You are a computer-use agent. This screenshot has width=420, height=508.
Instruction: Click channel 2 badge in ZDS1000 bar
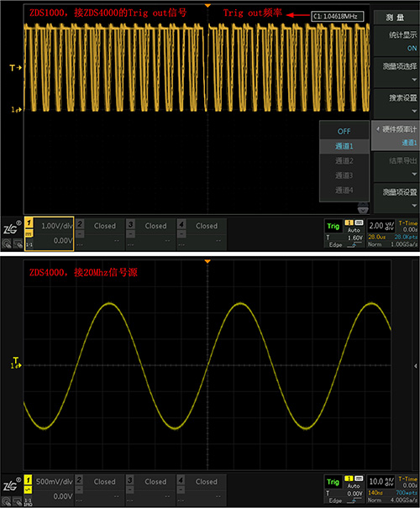coord(80,223)
